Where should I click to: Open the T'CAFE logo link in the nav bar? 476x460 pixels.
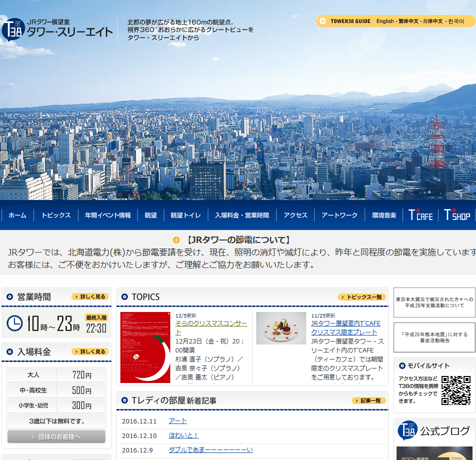point(421,215)
